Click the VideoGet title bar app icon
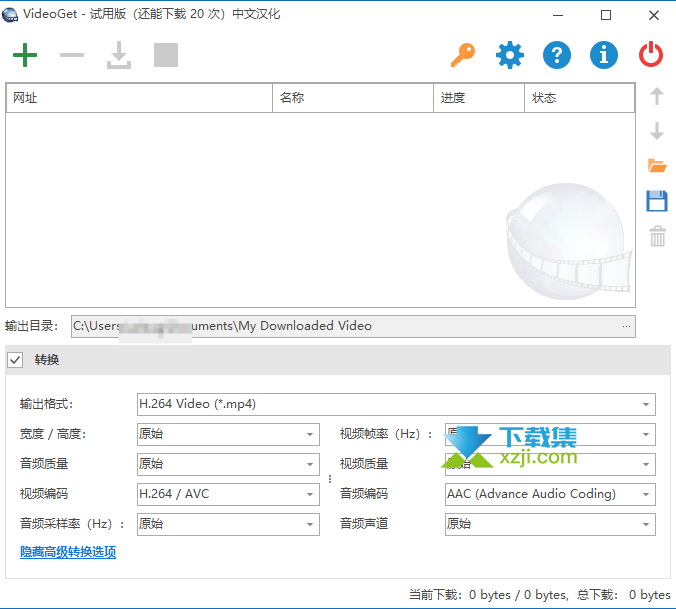Viewport: 676px width, 609px height. click(10, 14)
